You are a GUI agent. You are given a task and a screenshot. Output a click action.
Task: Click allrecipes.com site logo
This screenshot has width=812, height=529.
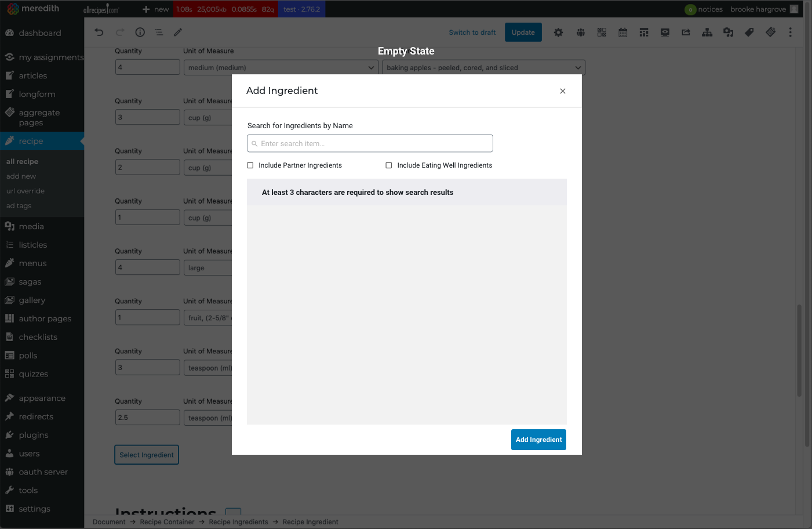point(101,9)
